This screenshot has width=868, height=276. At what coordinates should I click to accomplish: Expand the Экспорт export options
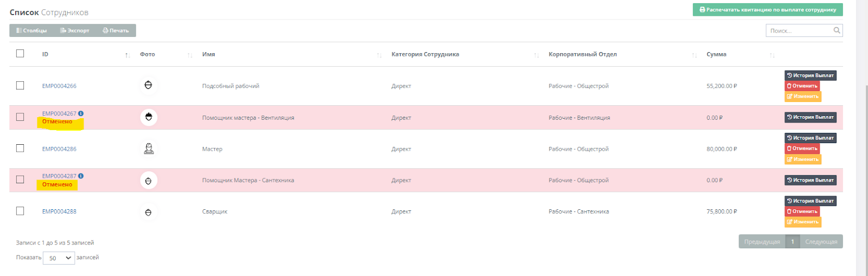75,30
